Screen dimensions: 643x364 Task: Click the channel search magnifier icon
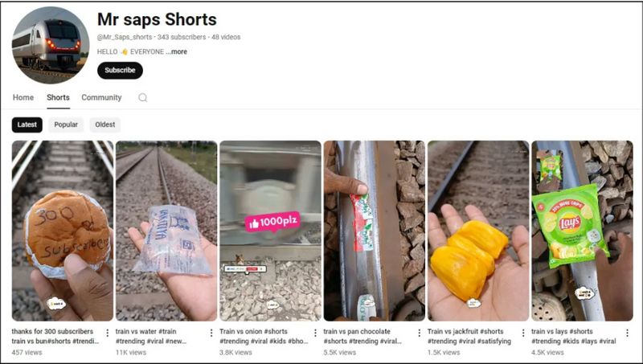click(143, 97)
